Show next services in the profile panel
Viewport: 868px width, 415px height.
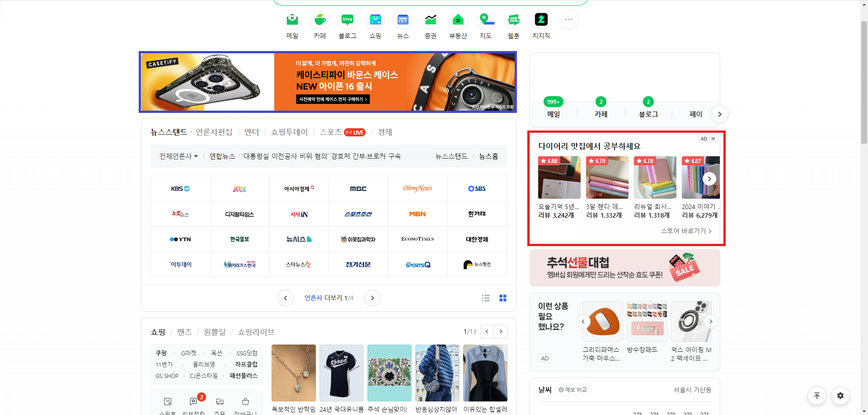click(720, 114)
